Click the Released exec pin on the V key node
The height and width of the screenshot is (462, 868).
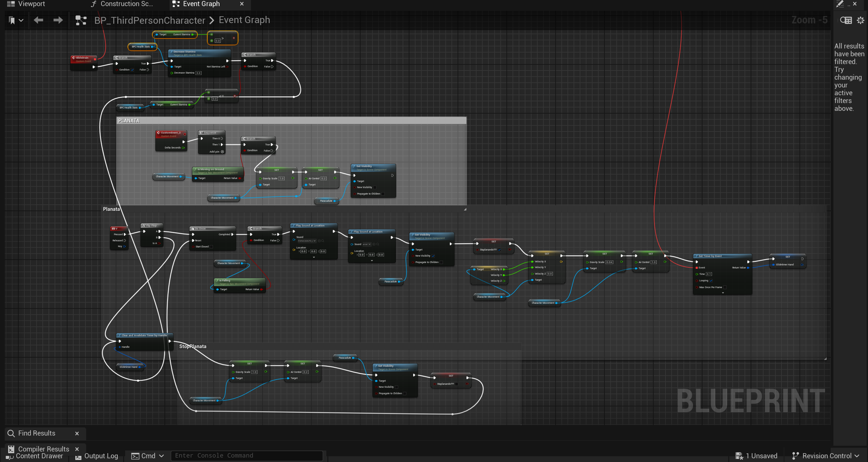click(125, 241)
